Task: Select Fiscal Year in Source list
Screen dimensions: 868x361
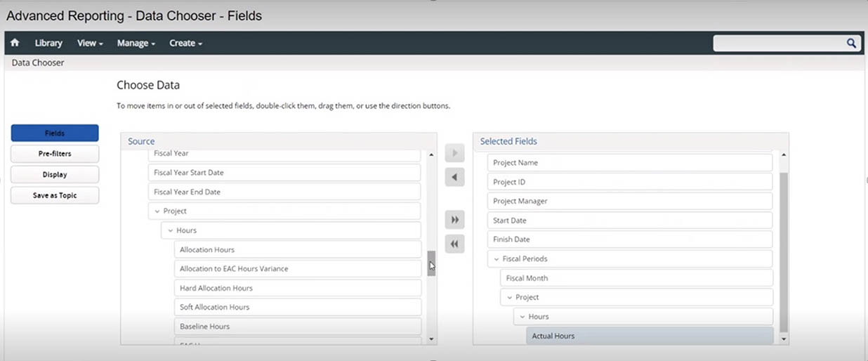Action: (284, 155)
